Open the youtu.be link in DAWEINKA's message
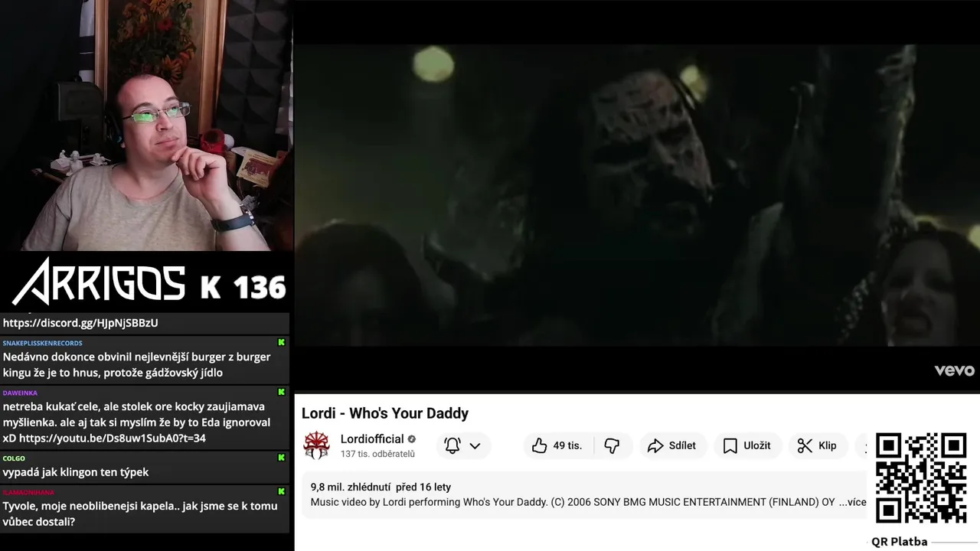Image resolution: width=980 pixels, height=551 pixels. pos(113,439)
